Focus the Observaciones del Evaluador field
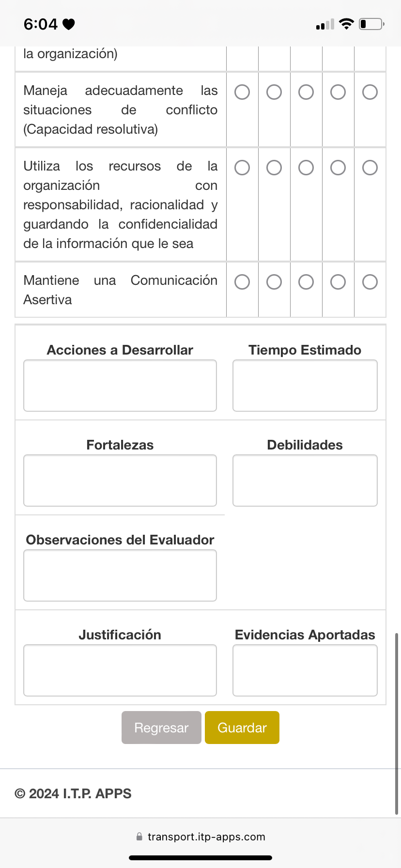 (120, 575)
